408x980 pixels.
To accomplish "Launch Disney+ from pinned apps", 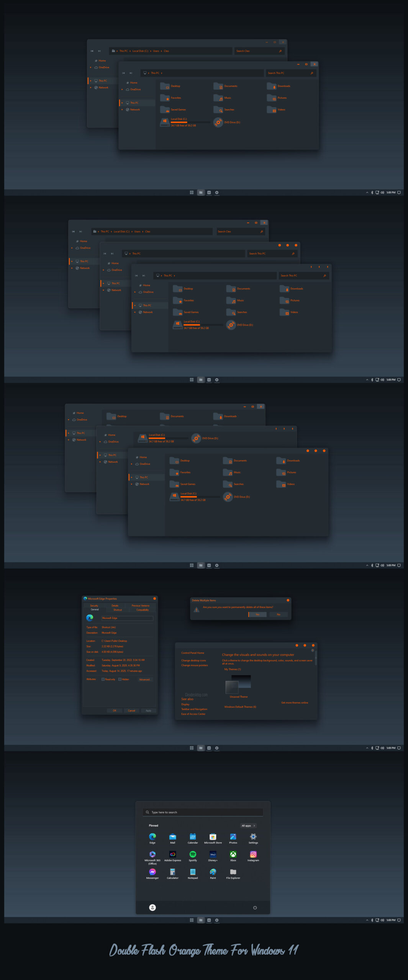I will pyautogui.click(x=213, y=854).
